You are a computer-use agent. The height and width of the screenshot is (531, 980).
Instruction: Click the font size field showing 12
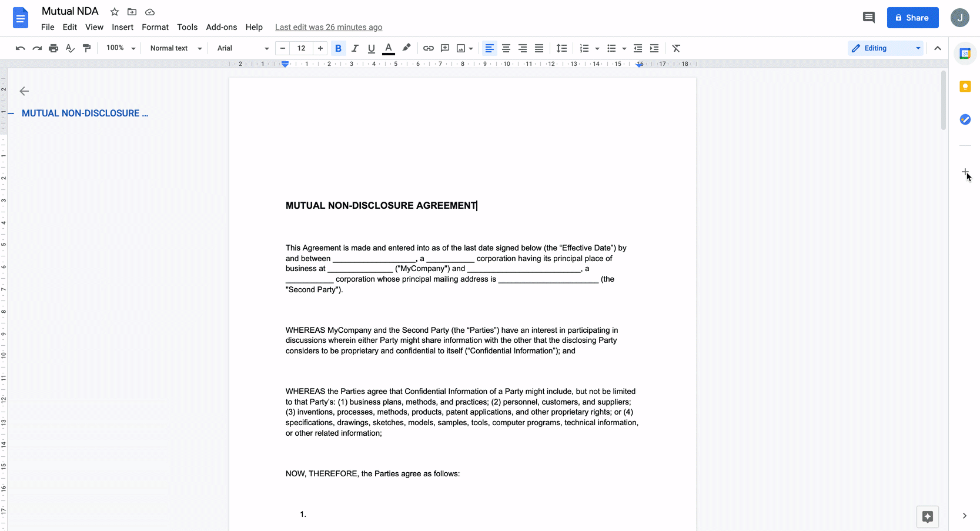tap(302, 48)
